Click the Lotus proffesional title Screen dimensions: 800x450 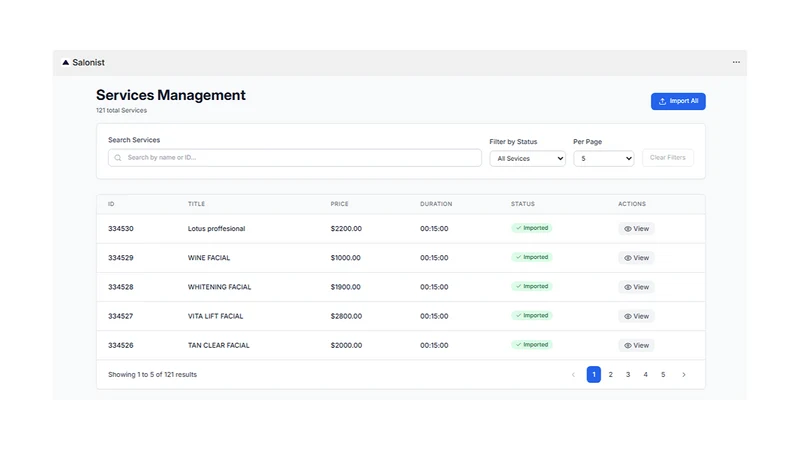click(x=216, y=229)
